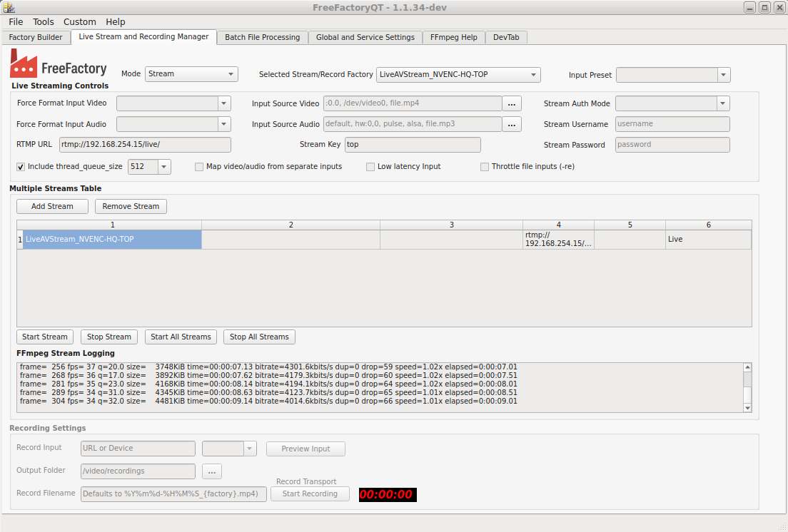Click the Start Stream button

tap(45, 337)
